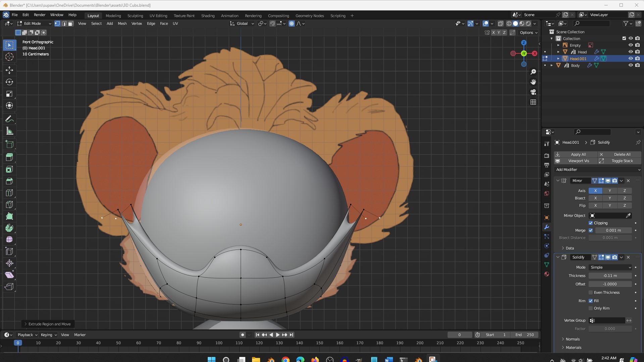Viewport: 644px width, 362px height.
Task: Choose the Extrude Region tool
Action: tap(9, 157)
